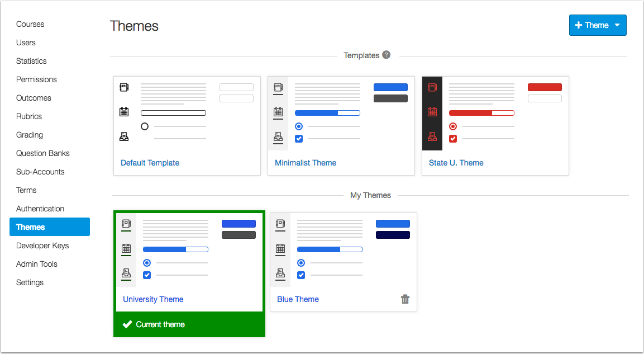Open the Theme dropdown arrow
This screenshot has height=354, width=644.
(617, 25)
